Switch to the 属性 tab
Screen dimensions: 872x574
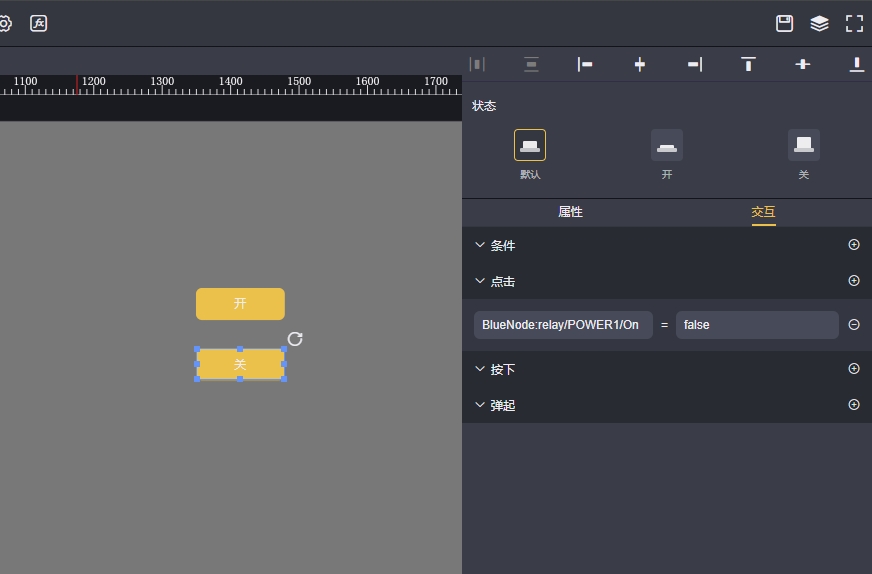pos(570,212)
